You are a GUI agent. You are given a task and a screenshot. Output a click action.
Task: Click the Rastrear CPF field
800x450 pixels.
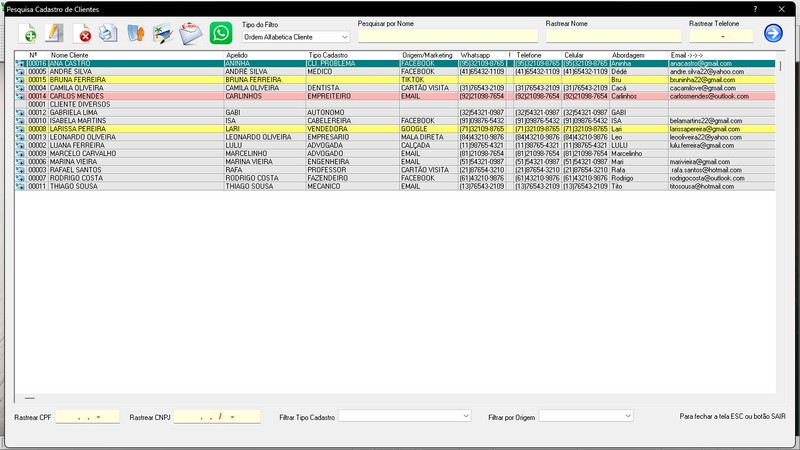click(87, 417)
